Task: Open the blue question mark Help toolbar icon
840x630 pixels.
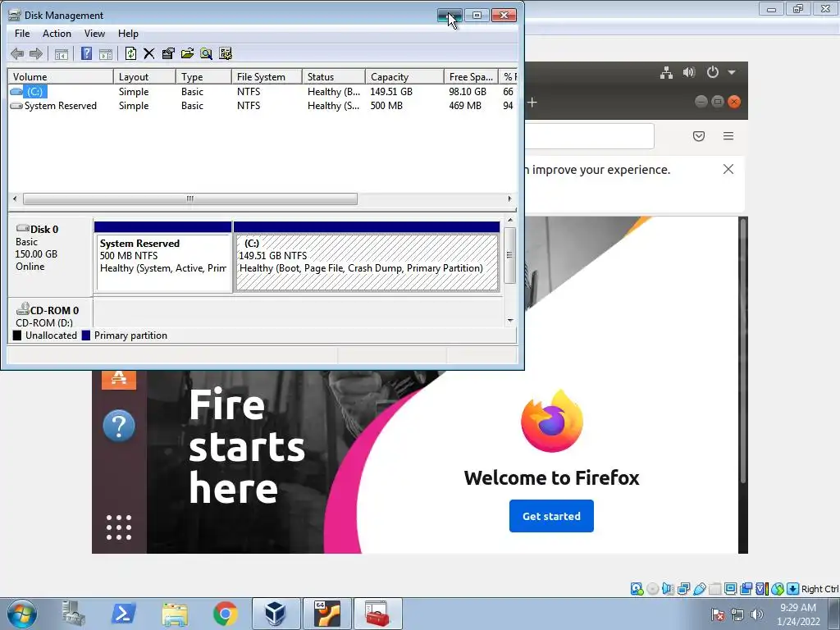Action: click(86, 53)
